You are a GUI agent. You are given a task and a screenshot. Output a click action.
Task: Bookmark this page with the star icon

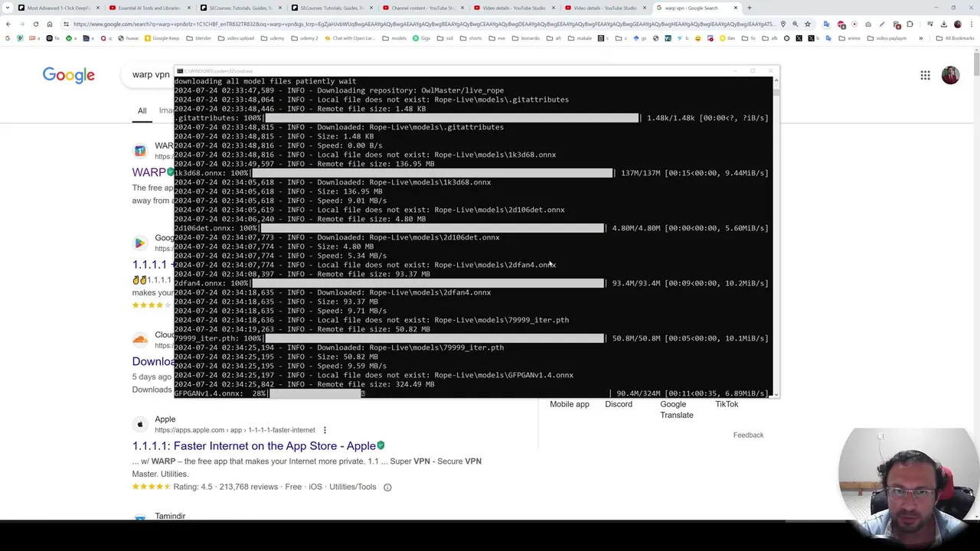pyautogui.click(x=807, y=24)
